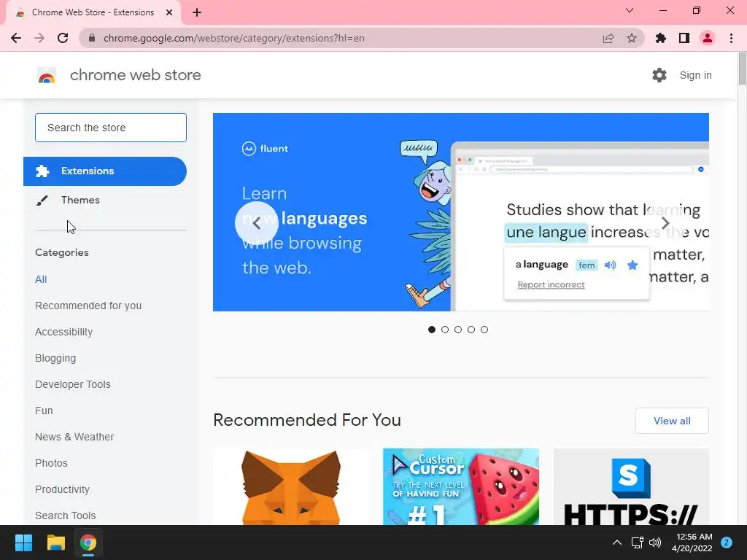747x560 pixels.
Task: View site information via lock icon
Action: (x=92, y=38)
